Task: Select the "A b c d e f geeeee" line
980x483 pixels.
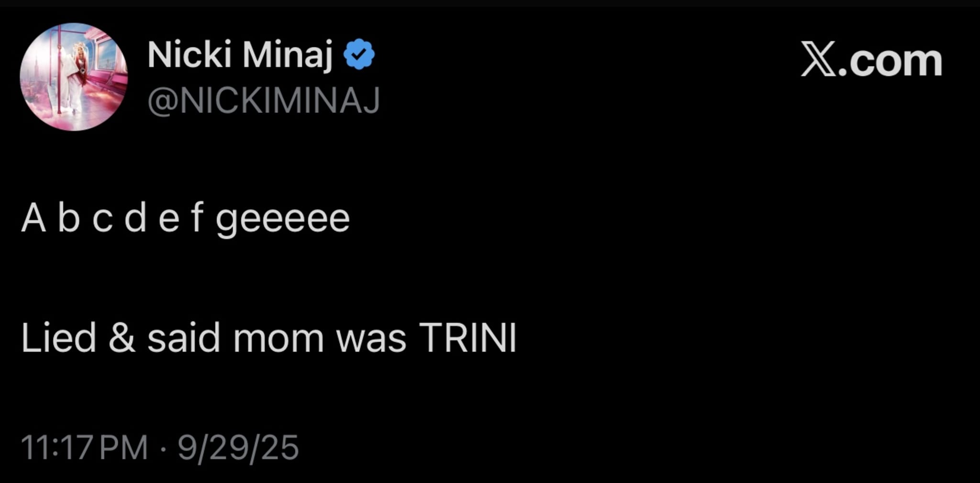Action: (x=185, y=219)
